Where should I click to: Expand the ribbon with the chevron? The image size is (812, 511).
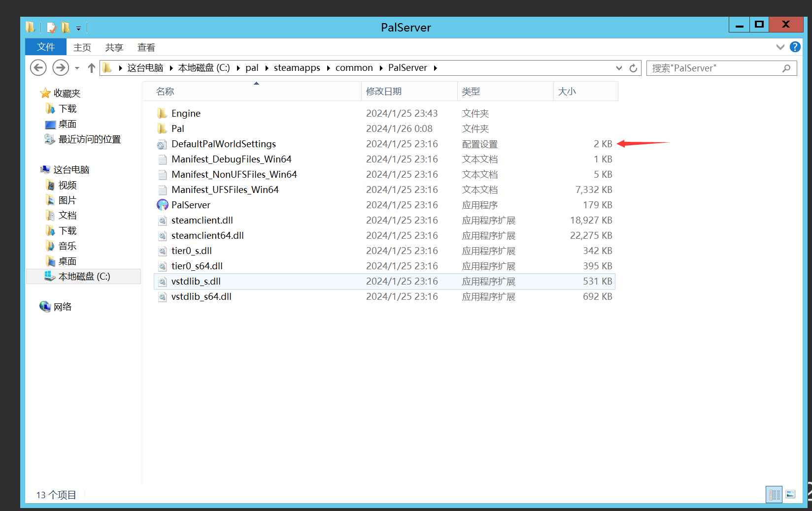(x=780, y=47)
